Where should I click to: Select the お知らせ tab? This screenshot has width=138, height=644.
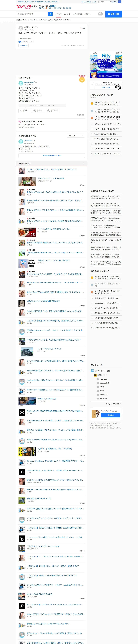click(x=88, y=14)
